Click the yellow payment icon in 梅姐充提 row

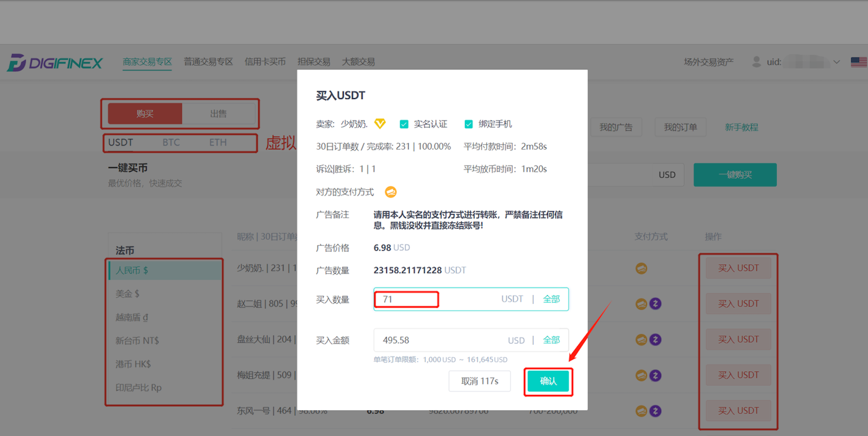point(641,375)
